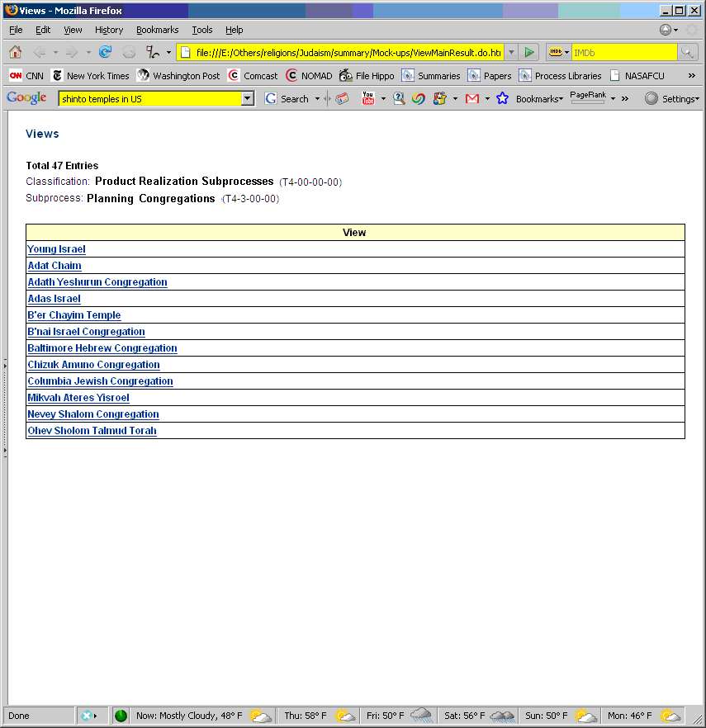Click the search magnifier next to IMDb field
The image size is (706, 728).
[687, 52]
